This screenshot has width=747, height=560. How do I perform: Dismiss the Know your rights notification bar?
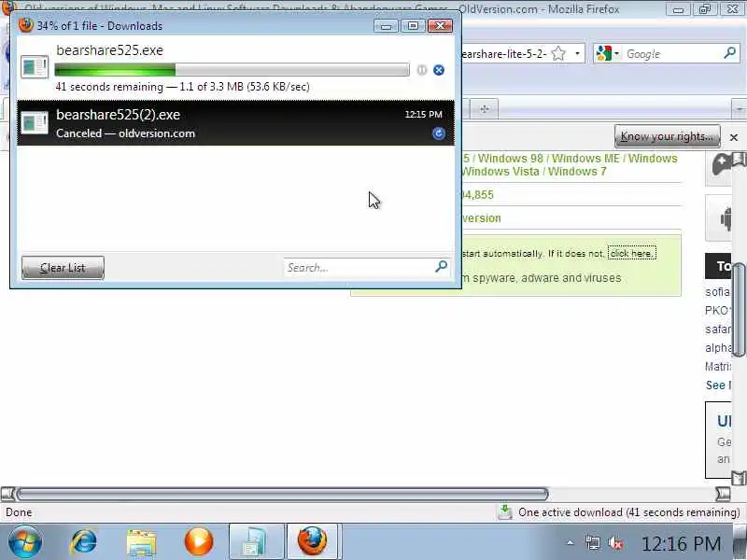tap(734, 137)
